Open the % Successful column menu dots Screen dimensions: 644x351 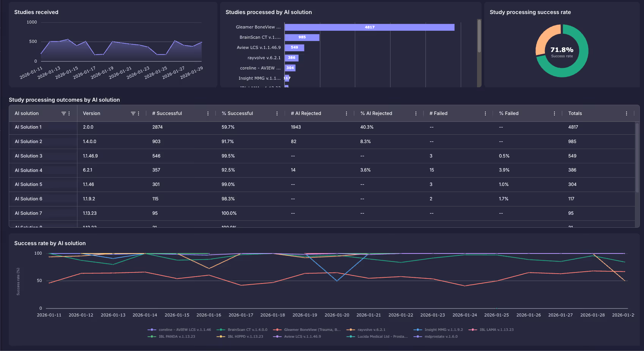click(277, 113)
